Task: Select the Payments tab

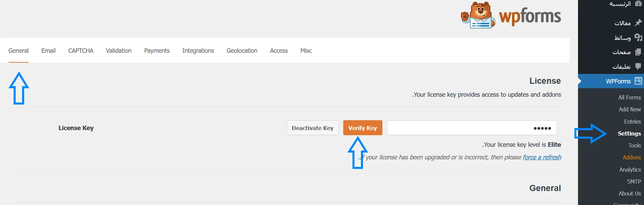Action: 157,51
